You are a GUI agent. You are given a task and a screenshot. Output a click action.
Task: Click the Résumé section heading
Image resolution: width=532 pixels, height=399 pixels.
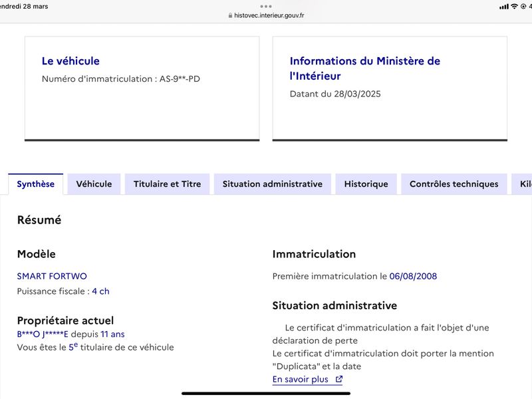click(39, 220)
